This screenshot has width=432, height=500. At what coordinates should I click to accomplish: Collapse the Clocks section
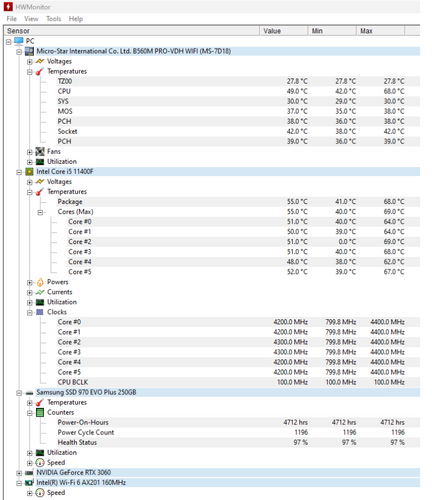click(30, 313)
